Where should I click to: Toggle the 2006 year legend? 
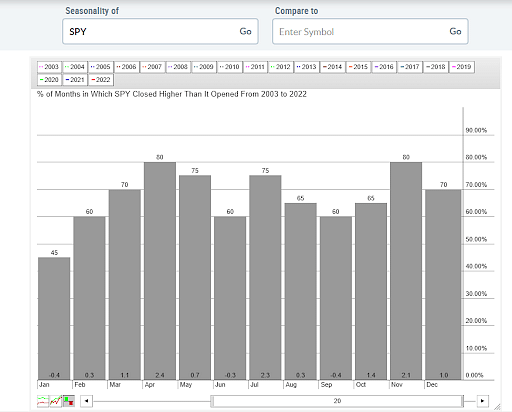pos(127,67)
